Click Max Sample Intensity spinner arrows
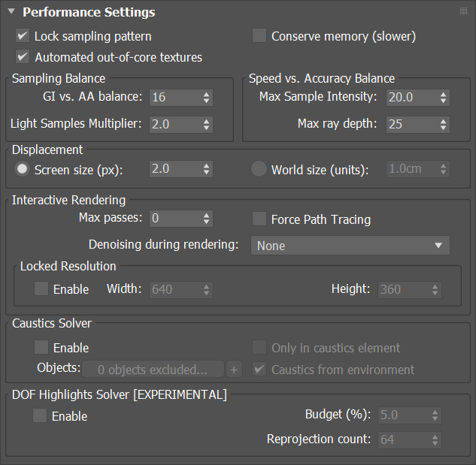 [443, 98]
